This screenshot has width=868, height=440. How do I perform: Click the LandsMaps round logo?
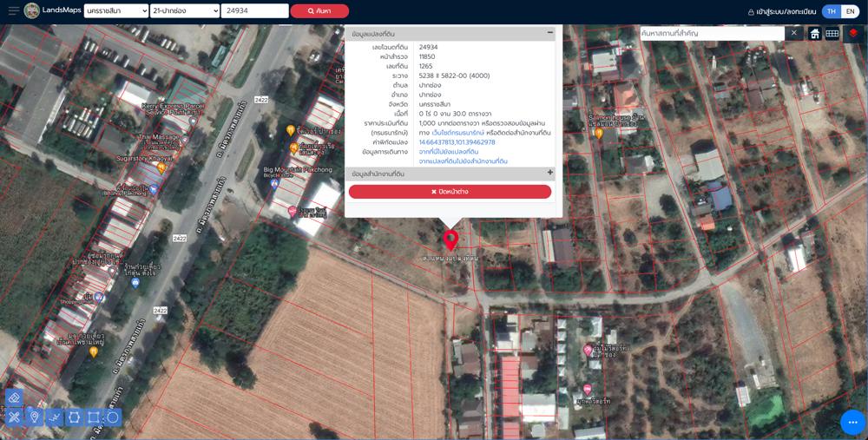point(32,10)
